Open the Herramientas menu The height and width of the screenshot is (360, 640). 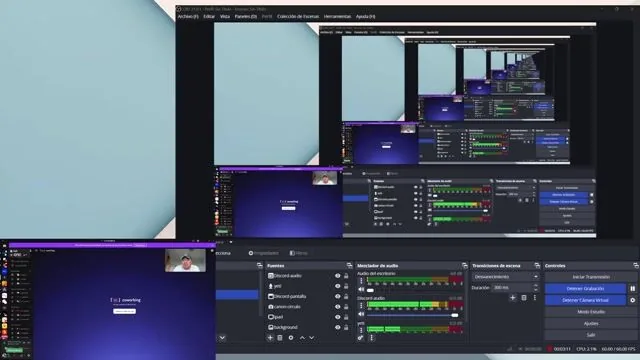(337, 17)
